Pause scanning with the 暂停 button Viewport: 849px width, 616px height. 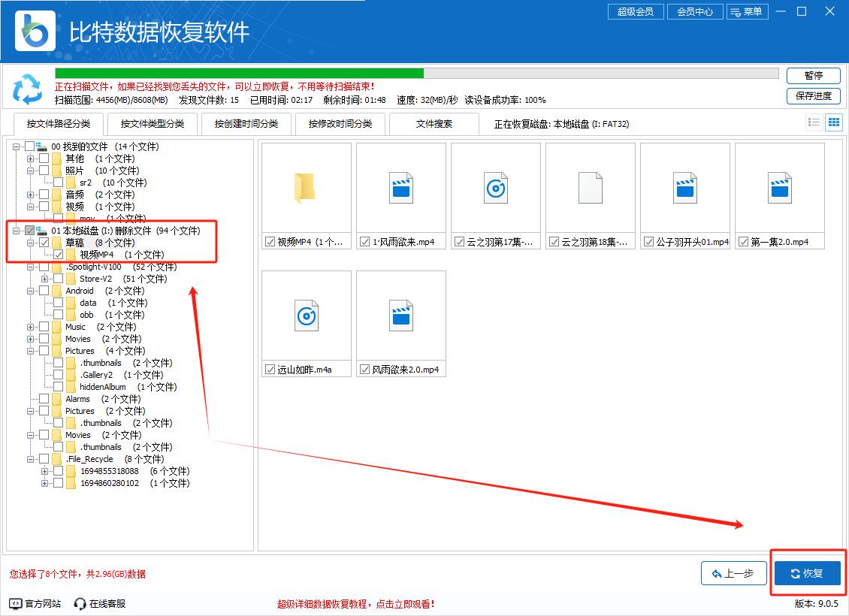coord(813,76)
